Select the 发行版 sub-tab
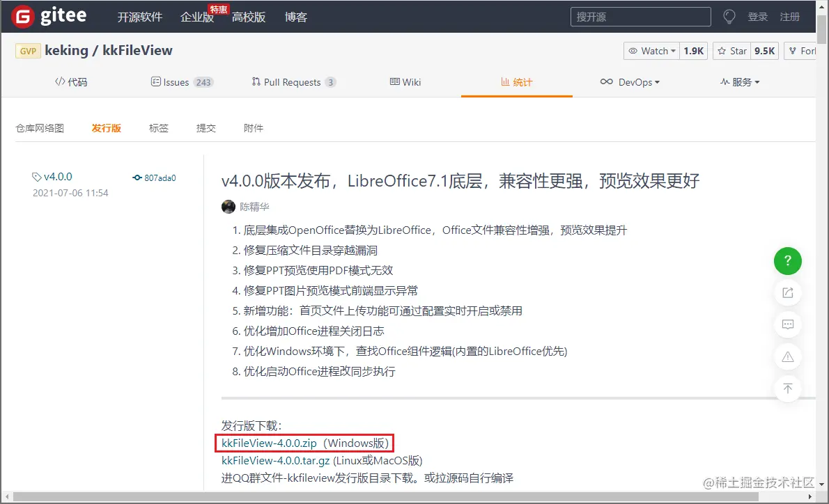Screen dimensions: 829x504 tap(107, 128)
